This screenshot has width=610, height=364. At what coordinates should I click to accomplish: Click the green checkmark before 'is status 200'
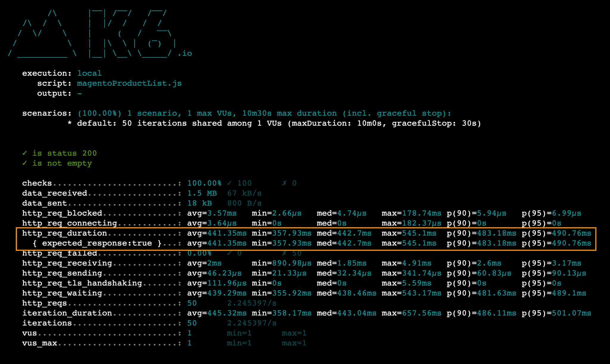(25, 153)
